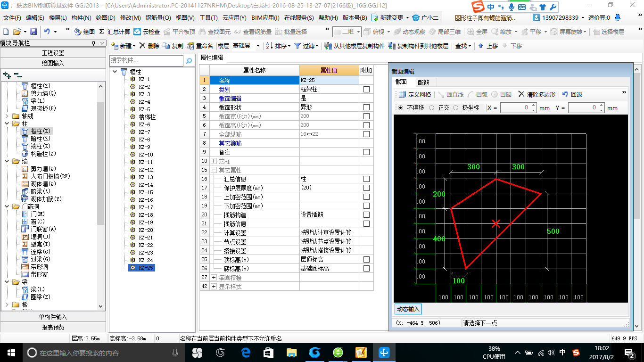Click the Sogou input method logo
Viewport: 644px width, 362px height.
478,7
